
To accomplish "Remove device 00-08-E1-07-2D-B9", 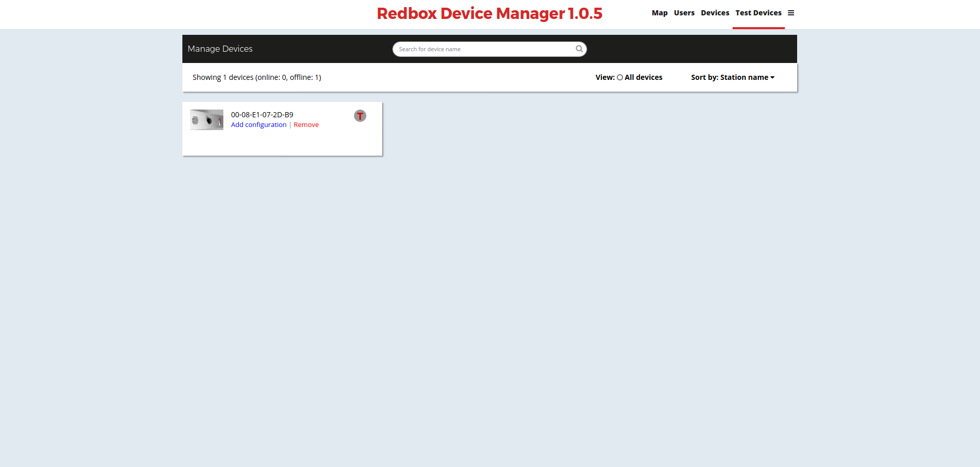I will point(306,125).
